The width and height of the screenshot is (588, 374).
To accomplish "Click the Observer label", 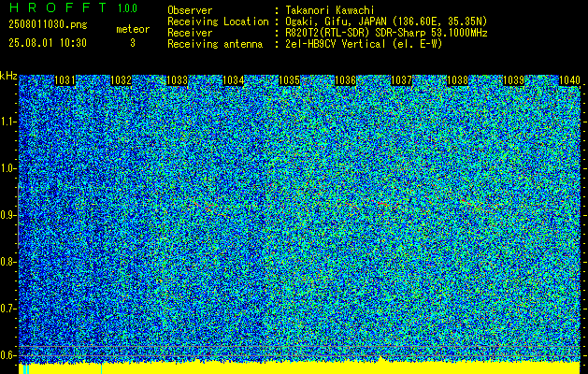I will coord(190,10).
